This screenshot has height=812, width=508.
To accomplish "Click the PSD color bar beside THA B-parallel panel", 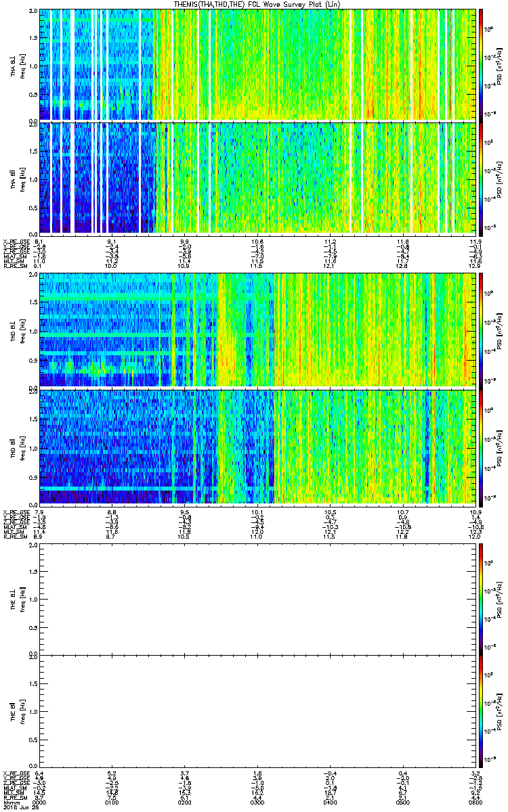I will pyautogui.click(x=481, y=177).
